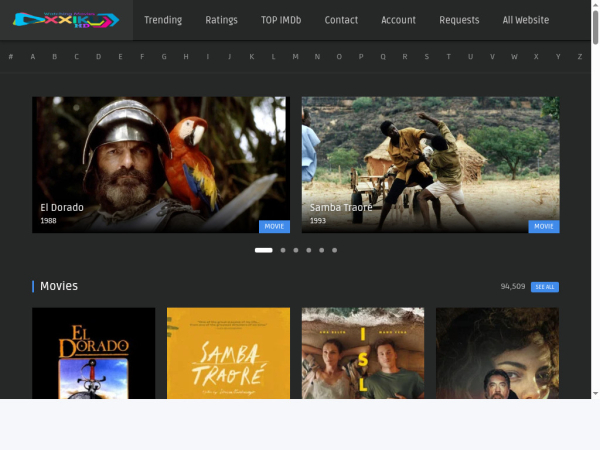Open the El Dorado featured slide image
This screenshot has height=450, width=600.
(x=161, y=165)
